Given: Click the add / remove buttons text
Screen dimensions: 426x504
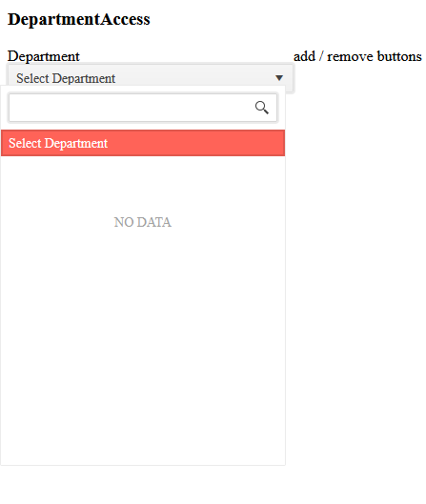Looking at the screenshot, I should [x=357, y=56].
